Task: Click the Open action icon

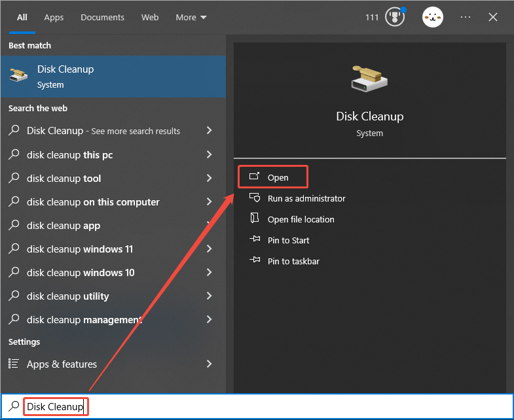Action: [x=254, y=176]
